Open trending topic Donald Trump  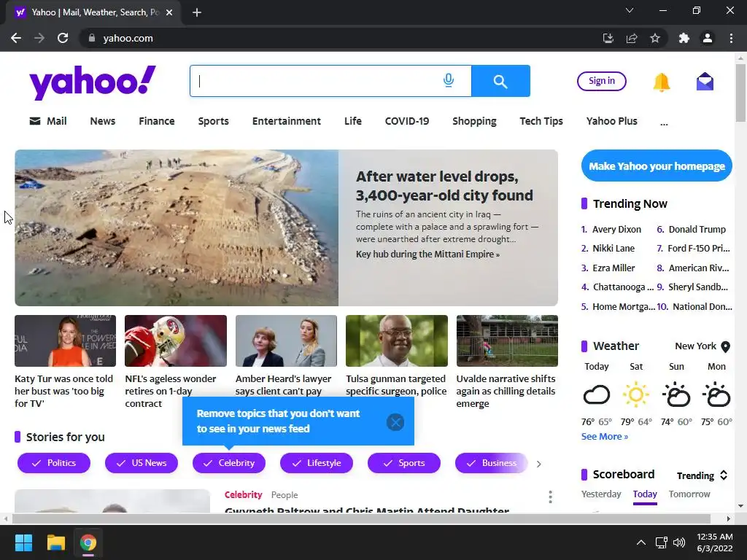(697, 229)
